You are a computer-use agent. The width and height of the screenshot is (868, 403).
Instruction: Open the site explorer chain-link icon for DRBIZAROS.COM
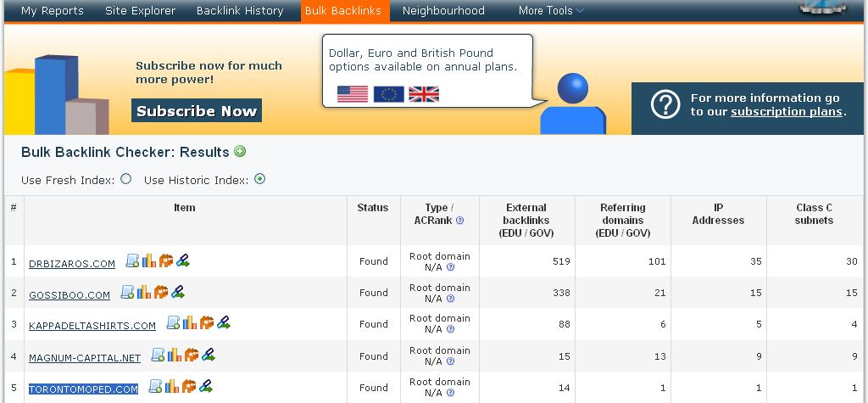click(183, 260)
